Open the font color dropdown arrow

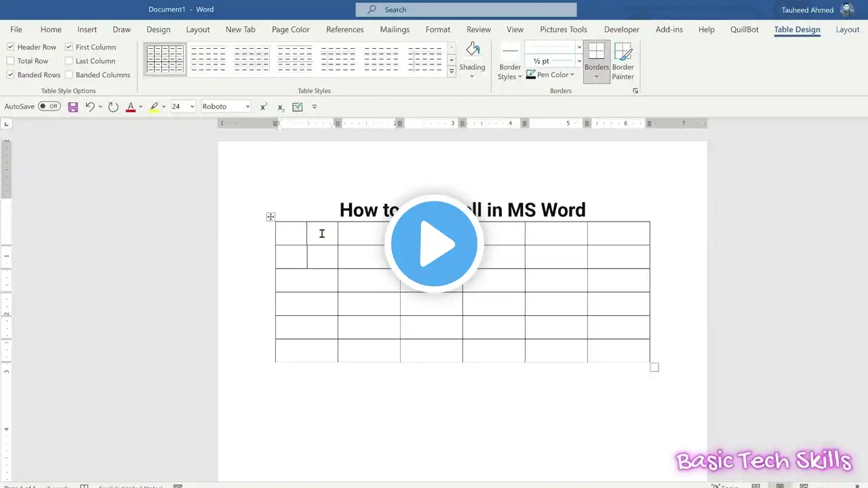tap(140, 107)
